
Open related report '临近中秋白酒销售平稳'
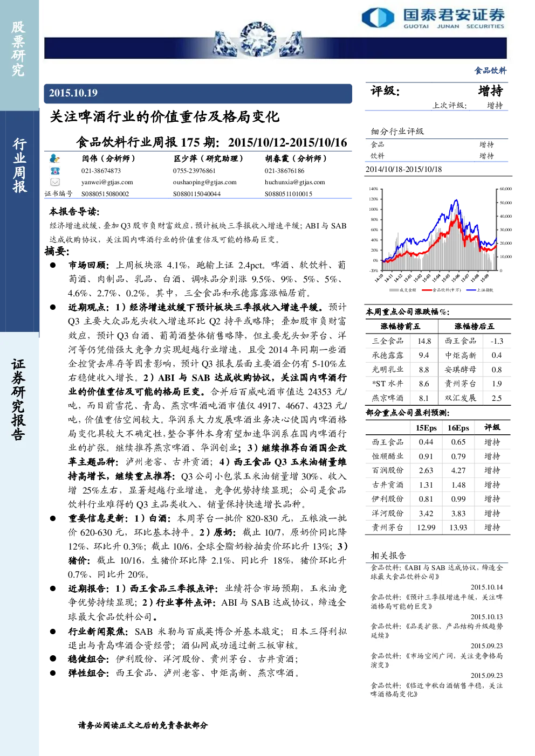coord(436,690)
